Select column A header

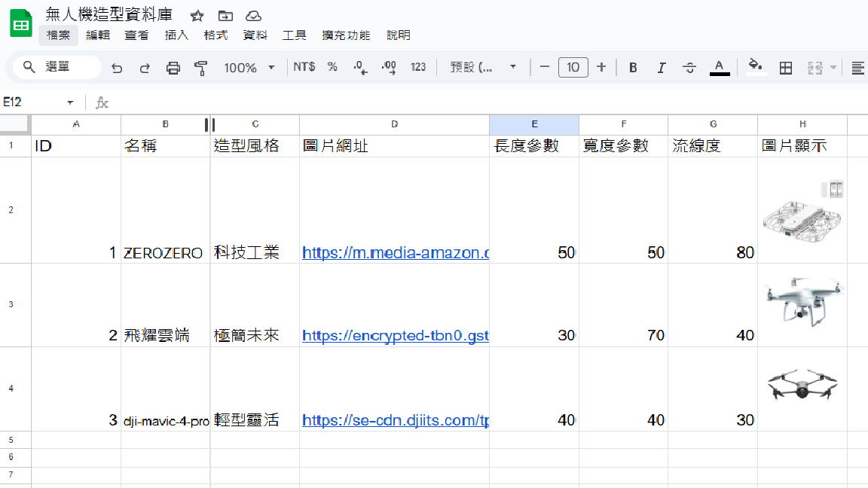76,124
